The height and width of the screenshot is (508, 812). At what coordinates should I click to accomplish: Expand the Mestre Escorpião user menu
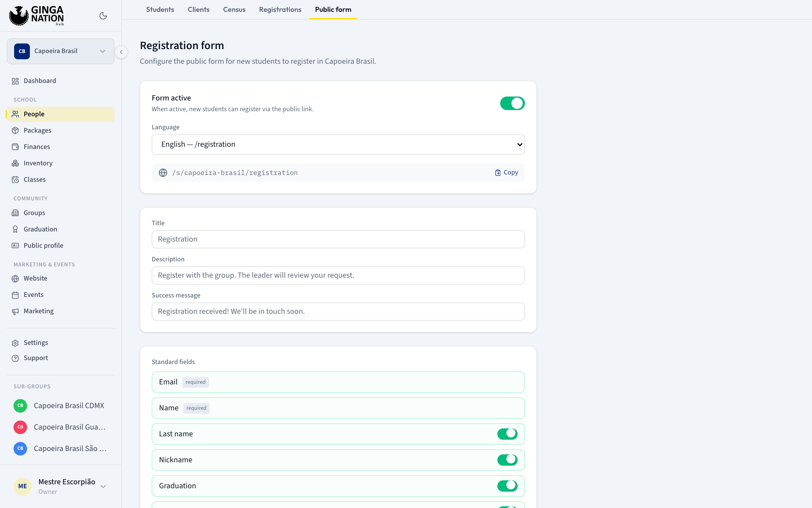(x=60, y=486)
